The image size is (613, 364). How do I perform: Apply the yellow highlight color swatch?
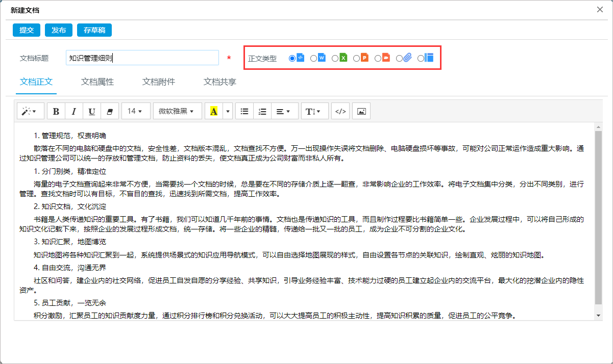pyautogui.click(x=213, y=111)
